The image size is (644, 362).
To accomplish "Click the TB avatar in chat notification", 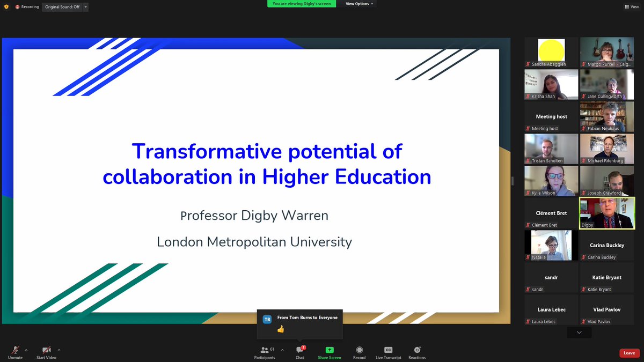I will pyautogui.click(x=267, y=319).
